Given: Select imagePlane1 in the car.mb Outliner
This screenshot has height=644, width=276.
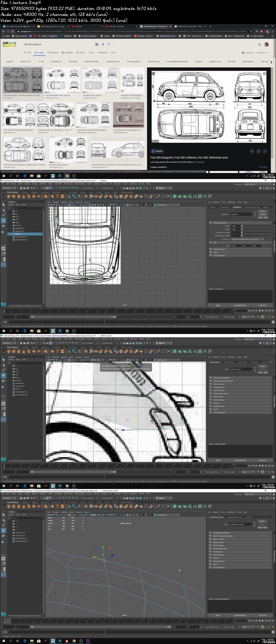Looking at the screenshot, I should tap(20, 228).
